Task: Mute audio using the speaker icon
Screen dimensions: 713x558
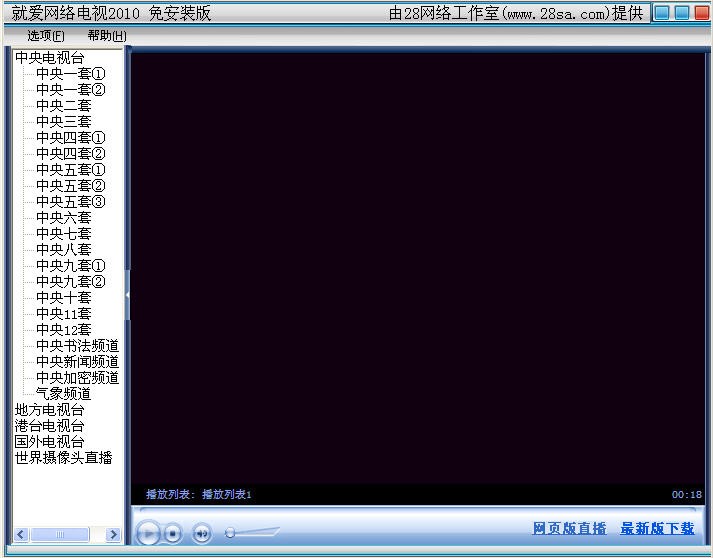Action: coord(202,533)
